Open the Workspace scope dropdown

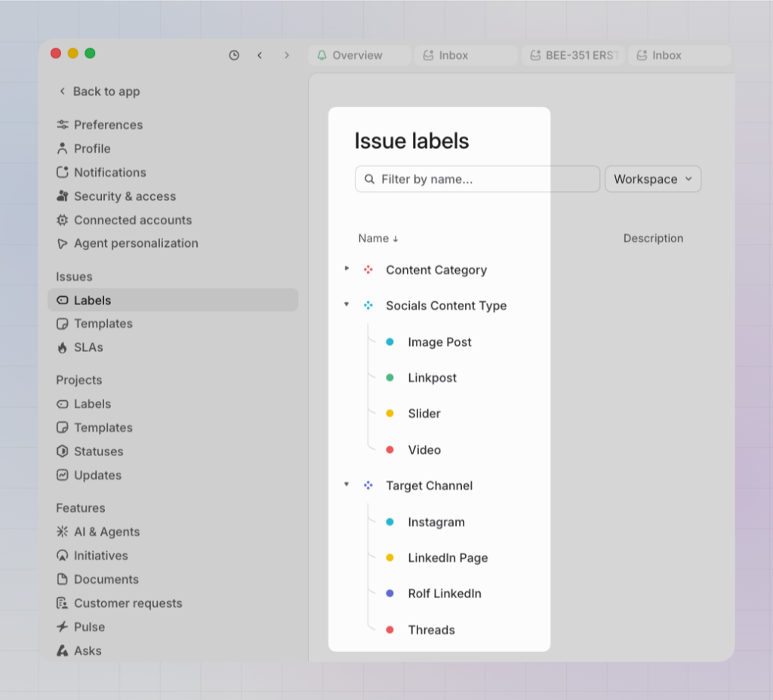pos(652,179)
